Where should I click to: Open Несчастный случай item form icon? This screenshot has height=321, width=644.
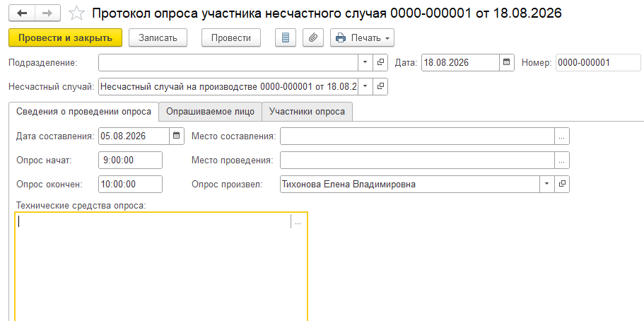[x=381, y=86]
